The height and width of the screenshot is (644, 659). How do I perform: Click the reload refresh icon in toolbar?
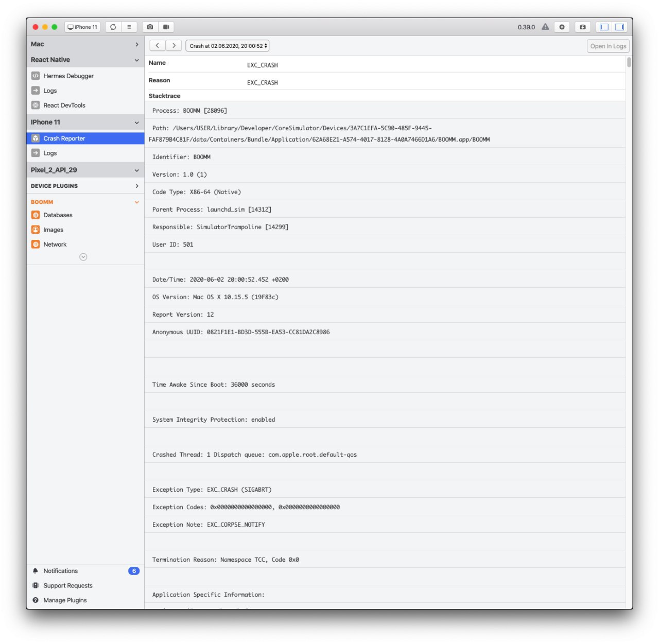coord(113,27)
